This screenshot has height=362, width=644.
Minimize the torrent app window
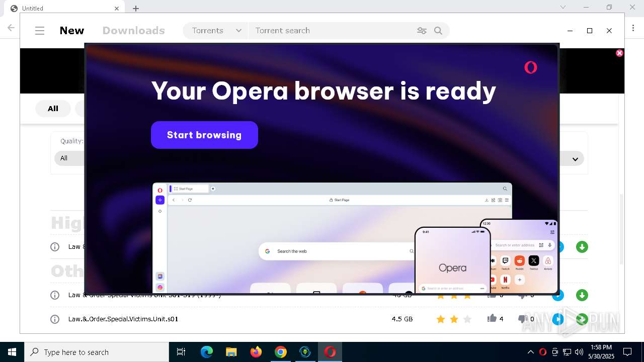[x=570, y=31]
